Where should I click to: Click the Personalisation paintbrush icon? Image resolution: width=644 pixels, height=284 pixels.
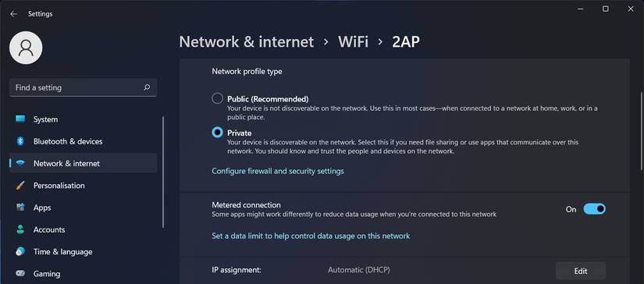tap(20, 186)
